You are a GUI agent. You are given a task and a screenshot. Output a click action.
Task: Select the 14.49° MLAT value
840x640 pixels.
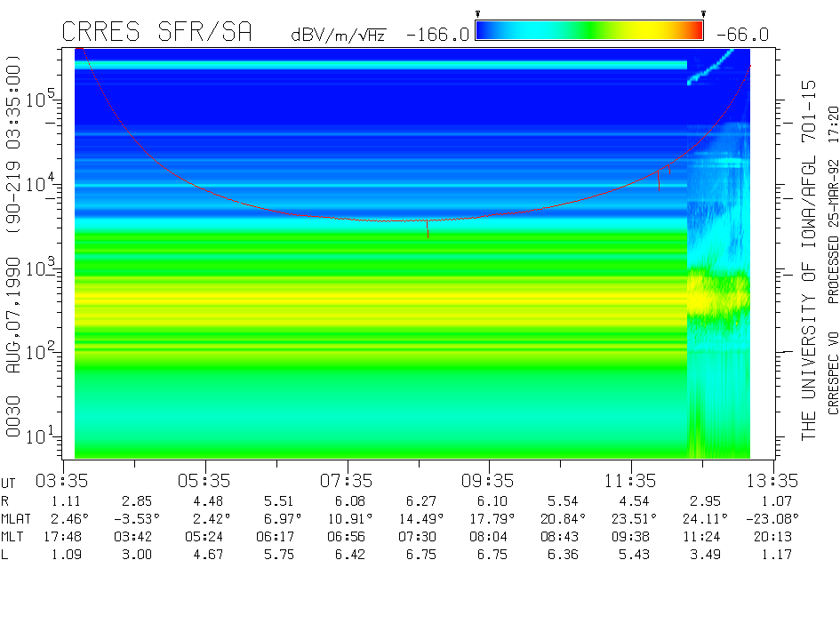coord(418,518)
